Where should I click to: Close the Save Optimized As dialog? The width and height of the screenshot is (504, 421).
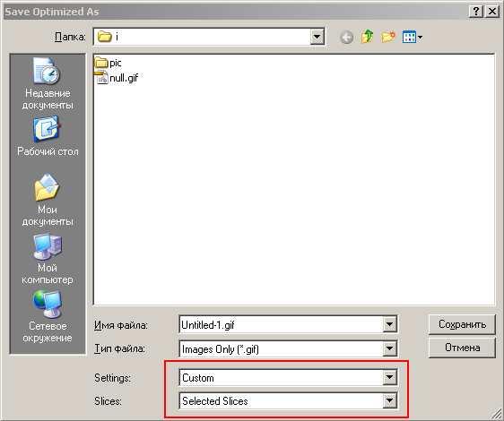[x=491, y=12]
